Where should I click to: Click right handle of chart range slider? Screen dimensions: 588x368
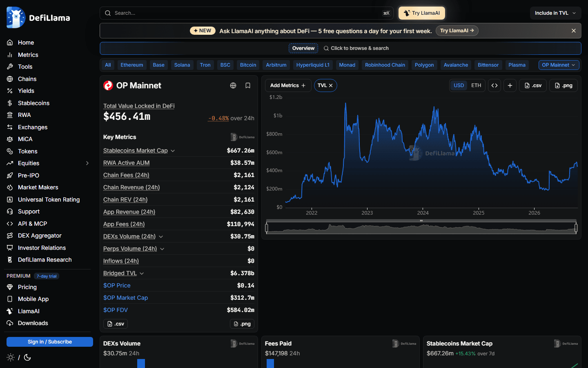click(576, 228)
